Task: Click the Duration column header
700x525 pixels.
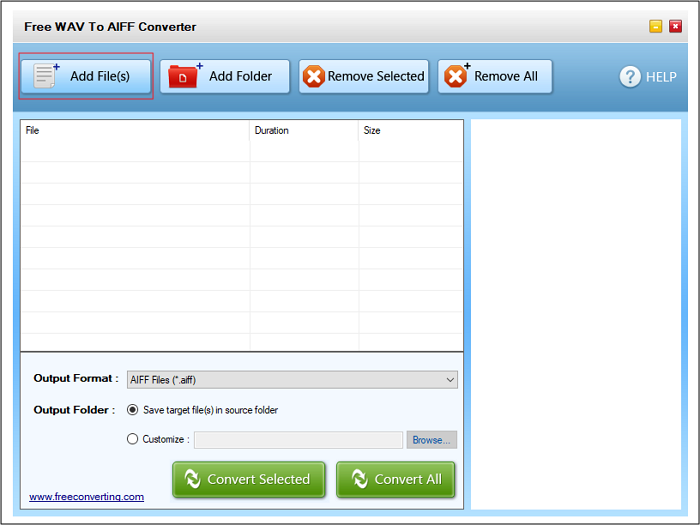Action: [304, 131]
